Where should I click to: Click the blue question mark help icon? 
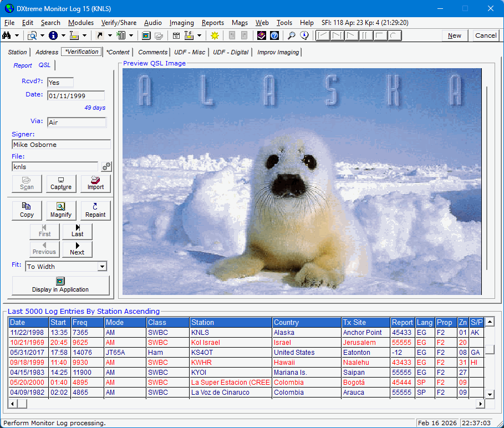pos(274,35)
